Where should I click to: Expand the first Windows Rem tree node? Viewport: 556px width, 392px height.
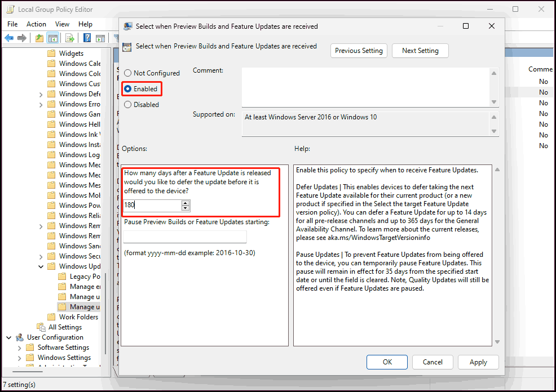coord(41,226)
